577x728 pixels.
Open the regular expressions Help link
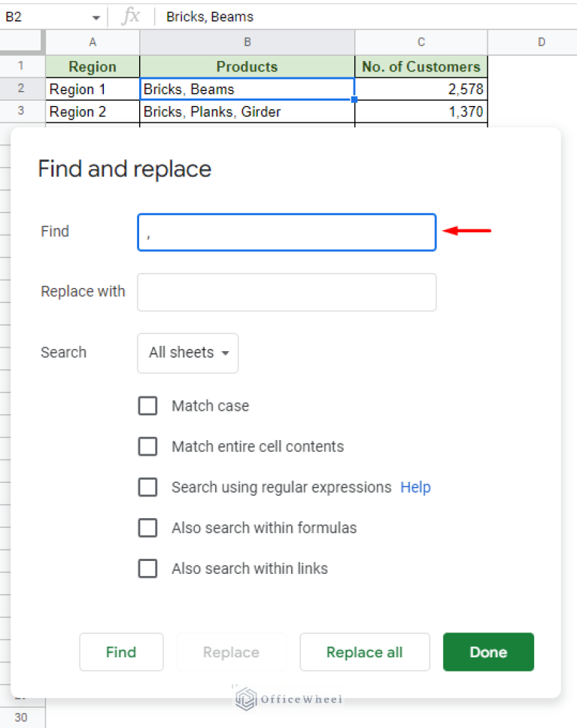click(x=415, y=487)
